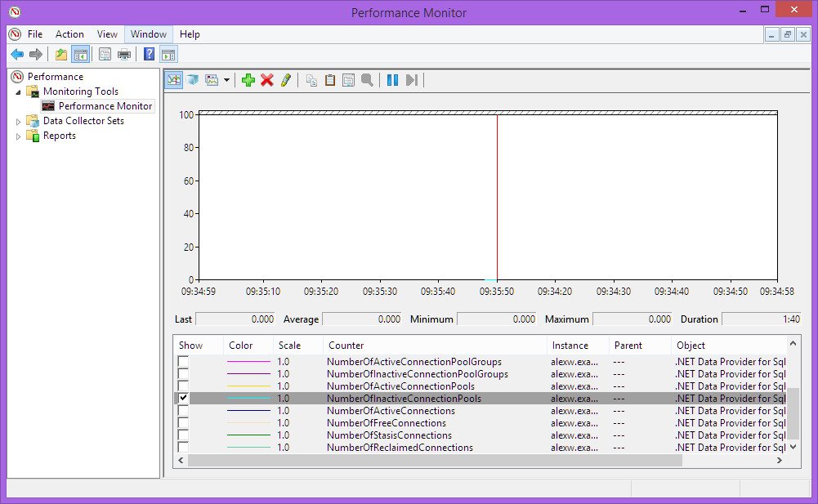The height and width of the screenshot is (504, 818).
Task: Click the Copy Properties icon
Action: click(x=311, y=80)
